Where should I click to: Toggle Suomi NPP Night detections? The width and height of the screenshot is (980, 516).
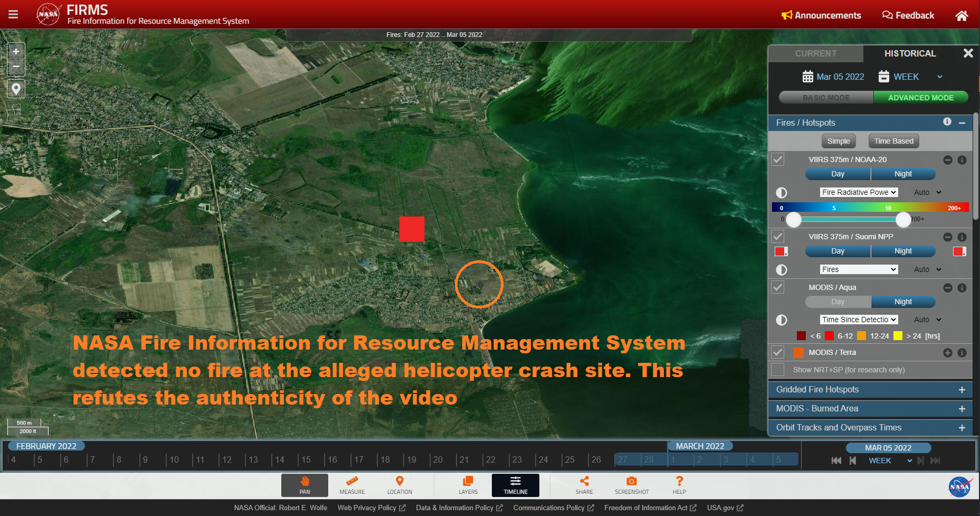point(903,251)
